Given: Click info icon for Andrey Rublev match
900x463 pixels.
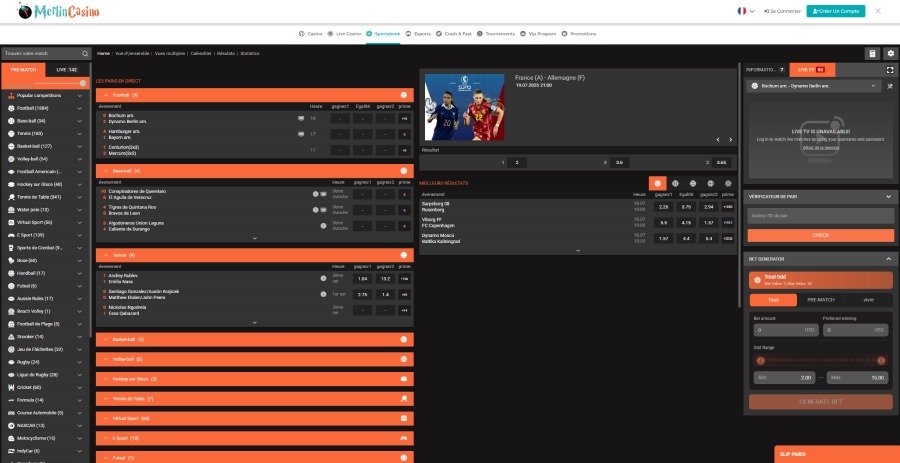Looking at the screenshot, I should pyautogui.click(x=323, y=278).
